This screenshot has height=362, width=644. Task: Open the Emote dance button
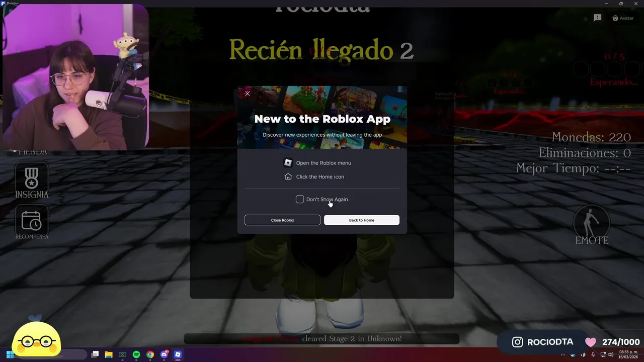[x=592, y=225]
